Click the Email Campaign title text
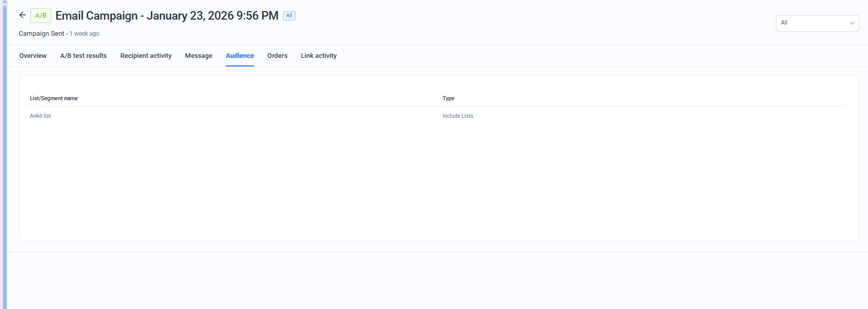This screenshot has height=309, width=868. coord(167,16)
